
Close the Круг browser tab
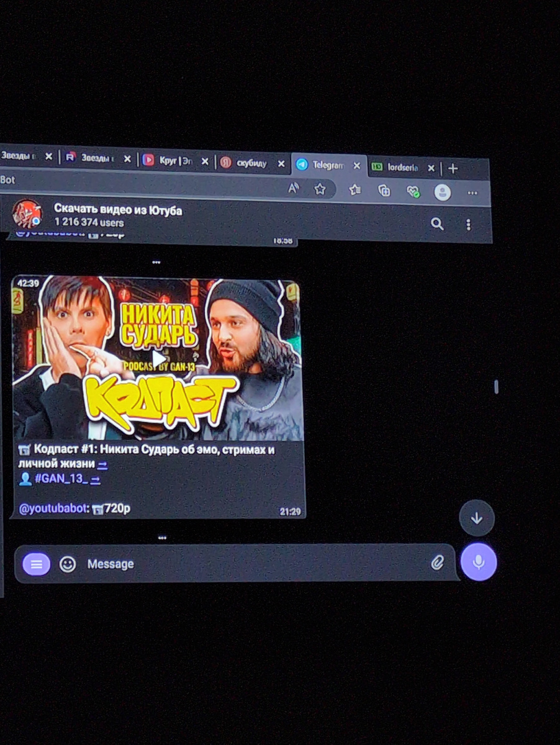[x=205, y=161]
